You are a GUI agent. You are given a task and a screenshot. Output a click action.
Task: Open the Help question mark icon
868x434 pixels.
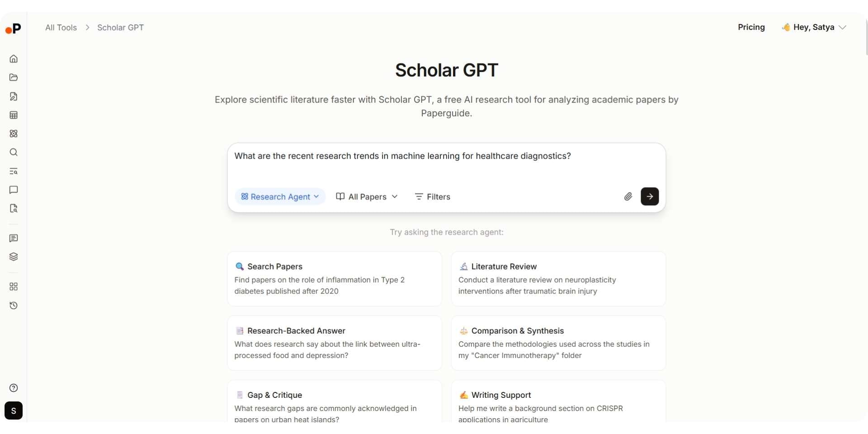(14, 388)
